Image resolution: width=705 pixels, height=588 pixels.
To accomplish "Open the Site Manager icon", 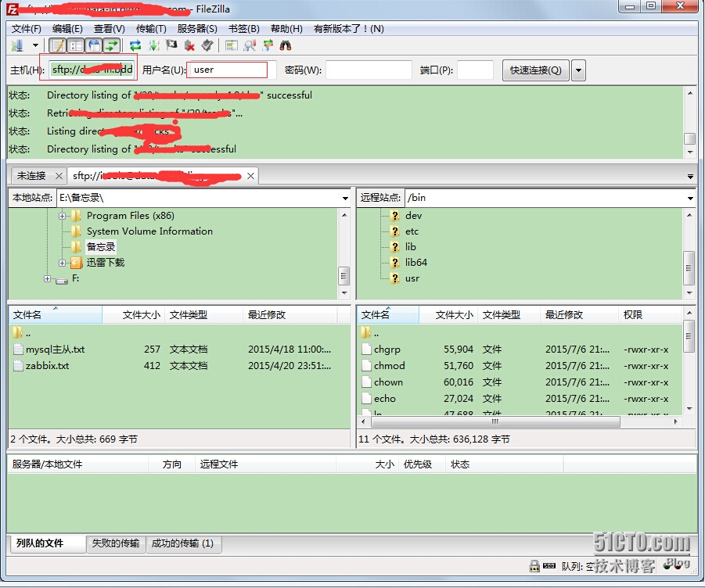I will (17, 45).
